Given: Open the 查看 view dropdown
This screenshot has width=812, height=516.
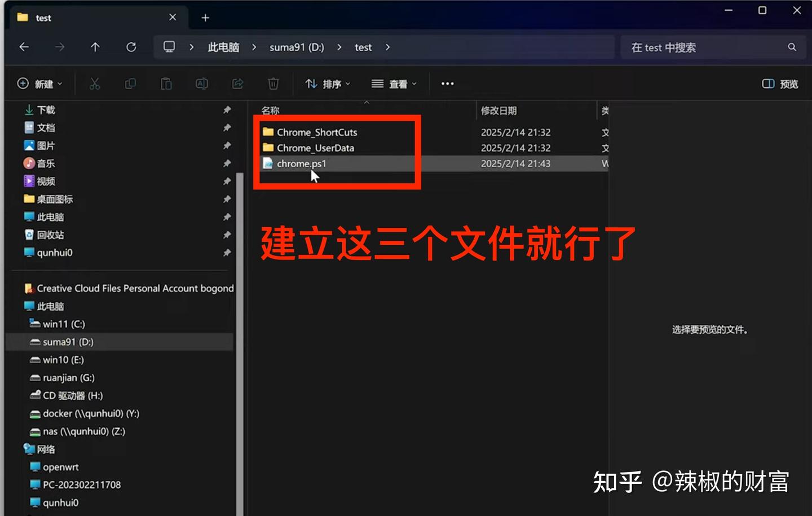Looking at the screenshot, I should 394,84.
